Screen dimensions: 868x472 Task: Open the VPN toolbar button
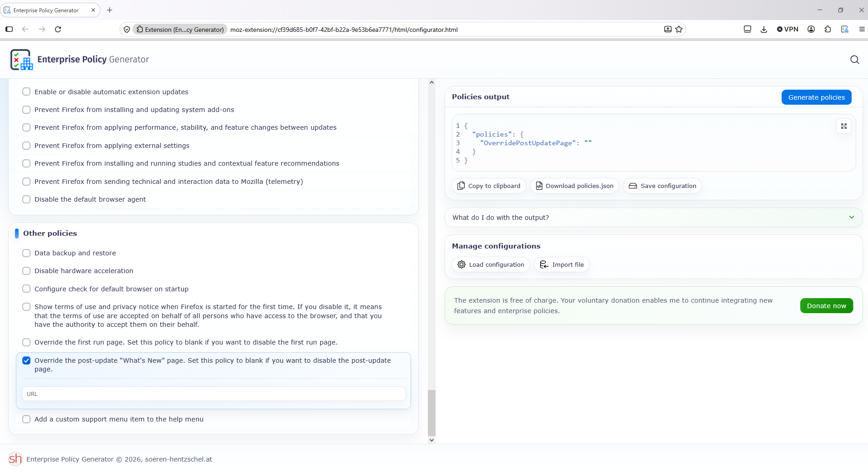(x=788, y=29)
